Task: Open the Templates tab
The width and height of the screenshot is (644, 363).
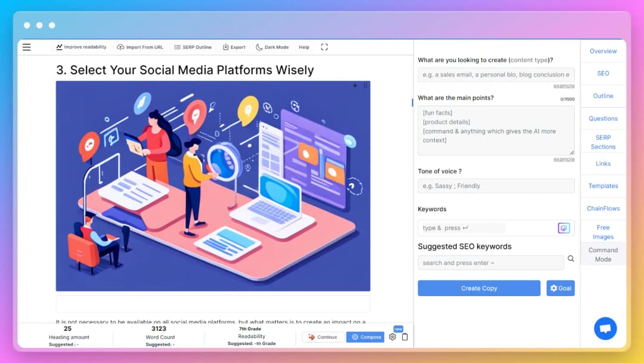Action: point(603,186)
